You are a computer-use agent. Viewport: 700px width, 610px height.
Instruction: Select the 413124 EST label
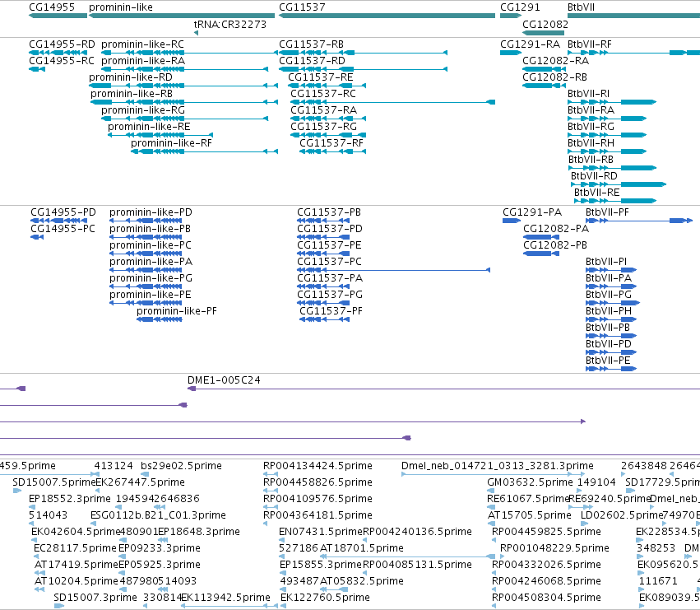[114, 466]
